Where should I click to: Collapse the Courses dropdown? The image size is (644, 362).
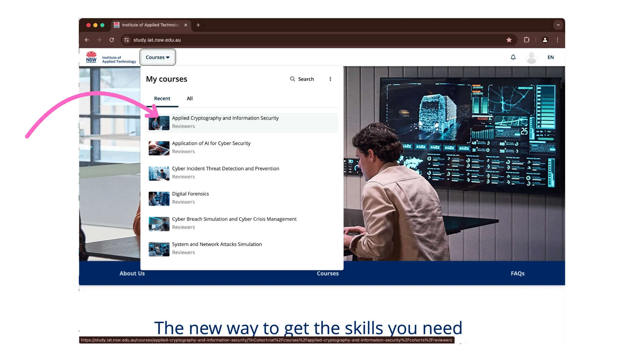(158, 57)
